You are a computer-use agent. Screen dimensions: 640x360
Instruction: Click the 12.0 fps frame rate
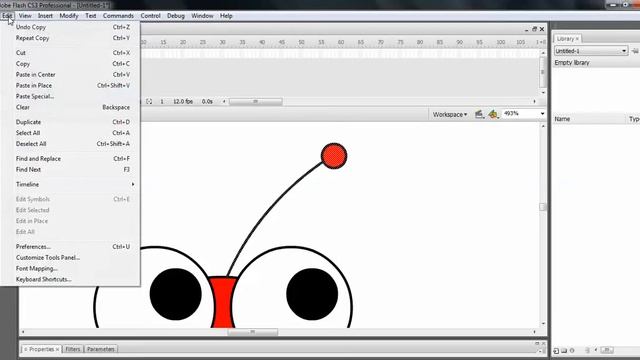click(x=183, y=101)
